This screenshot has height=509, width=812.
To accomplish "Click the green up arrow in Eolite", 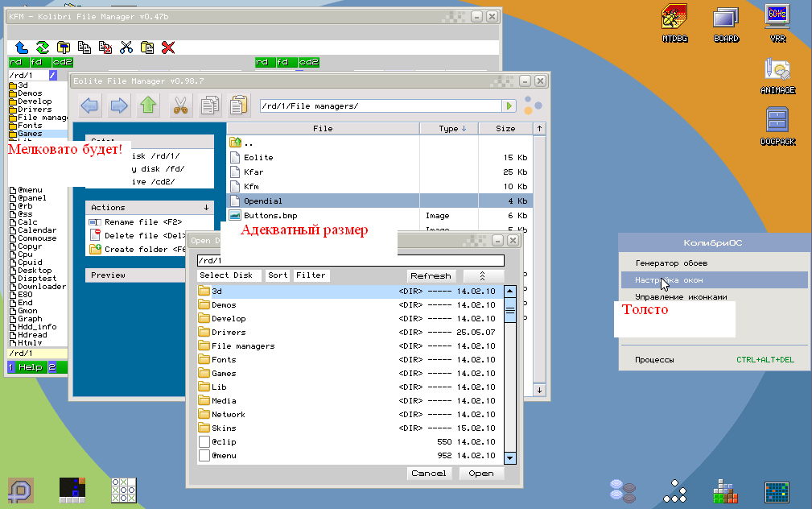I will click(147, 106).
